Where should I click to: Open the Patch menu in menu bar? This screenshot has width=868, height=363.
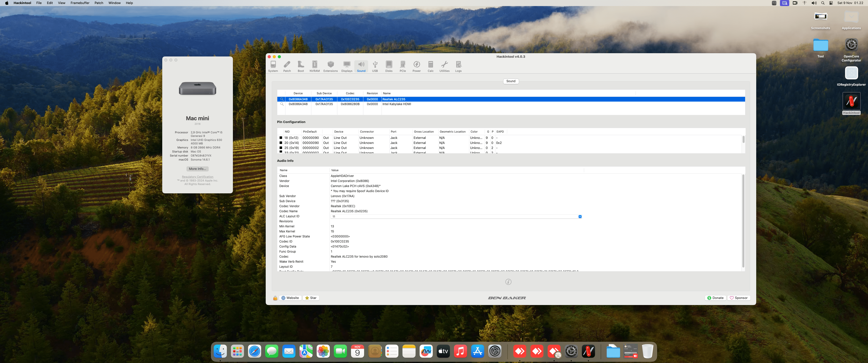click(99, 3)
